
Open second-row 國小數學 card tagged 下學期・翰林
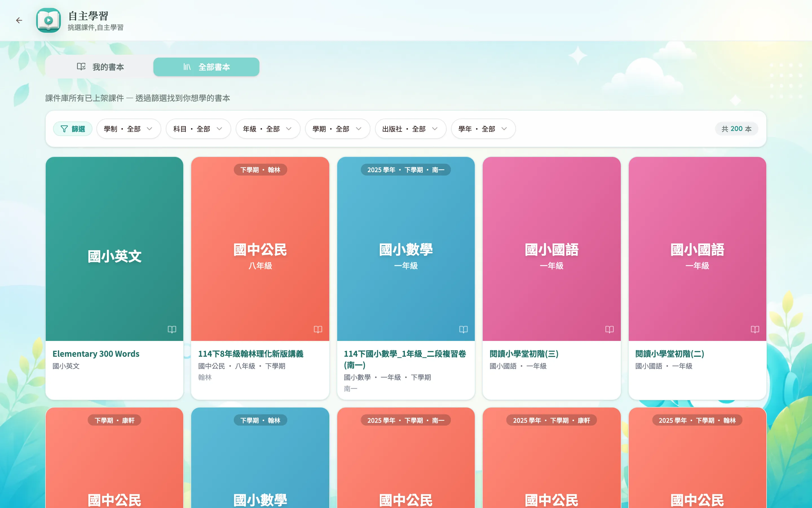(260, 457)
